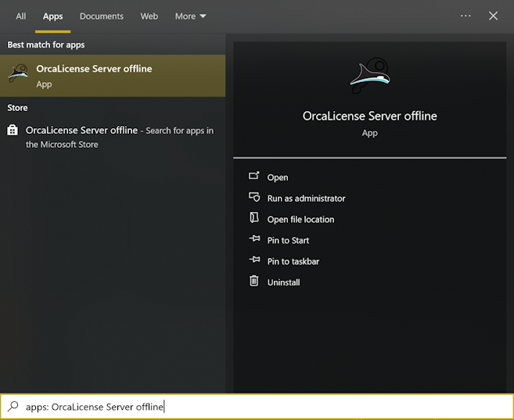Click the Open icon in actions list
Image resolution: width=514 pixels, height=420 pixels.
coord(253,177)
